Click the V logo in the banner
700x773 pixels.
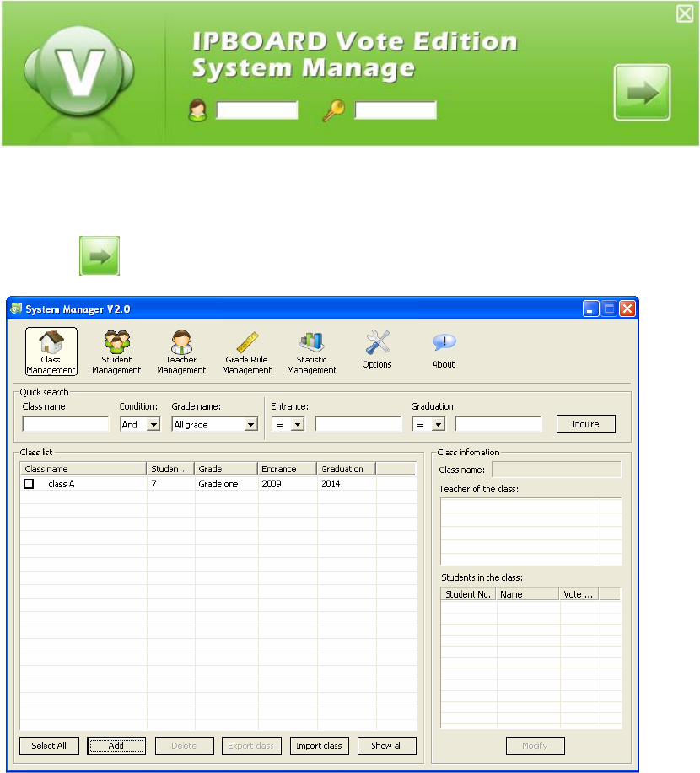(x=79, y=72)
